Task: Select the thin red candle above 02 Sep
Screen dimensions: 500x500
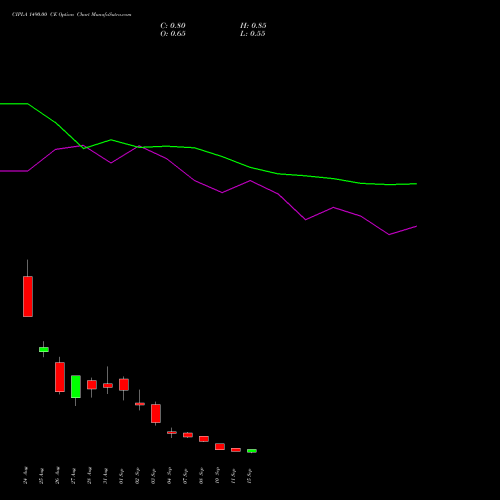Action: pyautogui.click(x=140, y=404)
